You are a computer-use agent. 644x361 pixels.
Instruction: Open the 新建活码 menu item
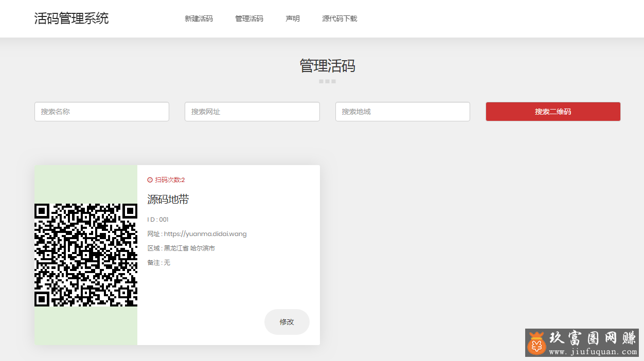199,19
